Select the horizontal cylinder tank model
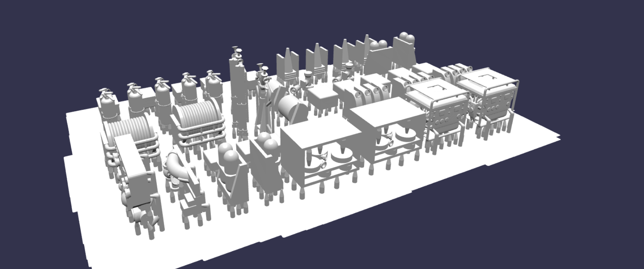Viewport: 644px width, 269px height. 293,107
